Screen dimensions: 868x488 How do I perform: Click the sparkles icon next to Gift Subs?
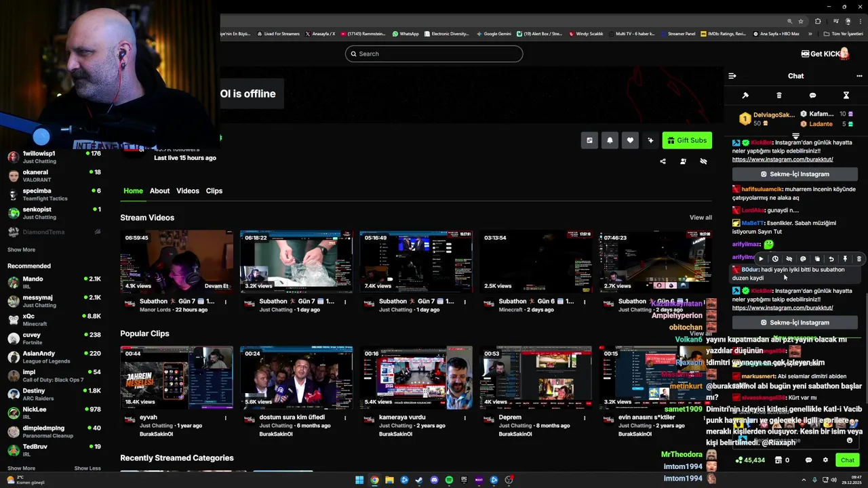tap(650, 140)
